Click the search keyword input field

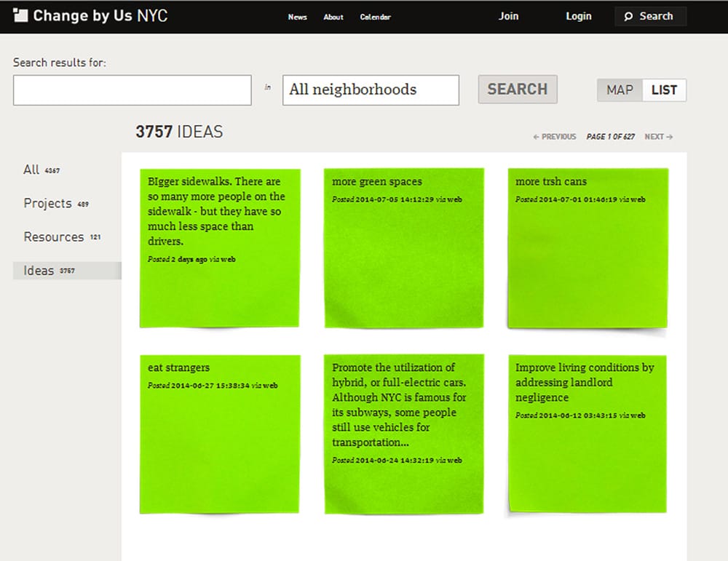coord(132,90)
